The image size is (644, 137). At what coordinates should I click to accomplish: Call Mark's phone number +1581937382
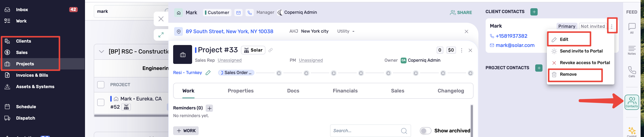click(x=511, y=36)
